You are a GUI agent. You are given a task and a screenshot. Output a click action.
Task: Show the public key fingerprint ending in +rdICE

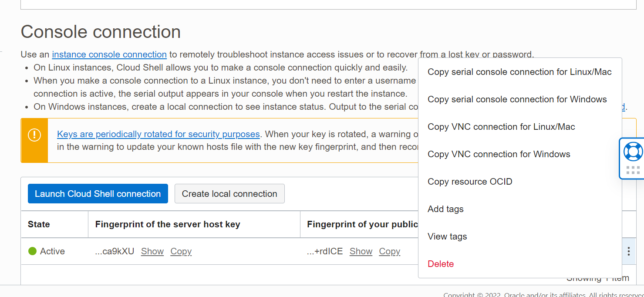tap(361, 251)
